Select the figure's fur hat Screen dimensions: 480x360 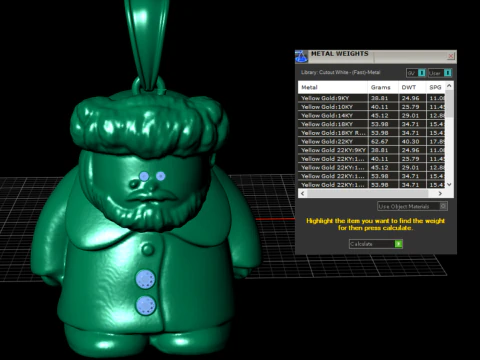(x=148, y=123)
